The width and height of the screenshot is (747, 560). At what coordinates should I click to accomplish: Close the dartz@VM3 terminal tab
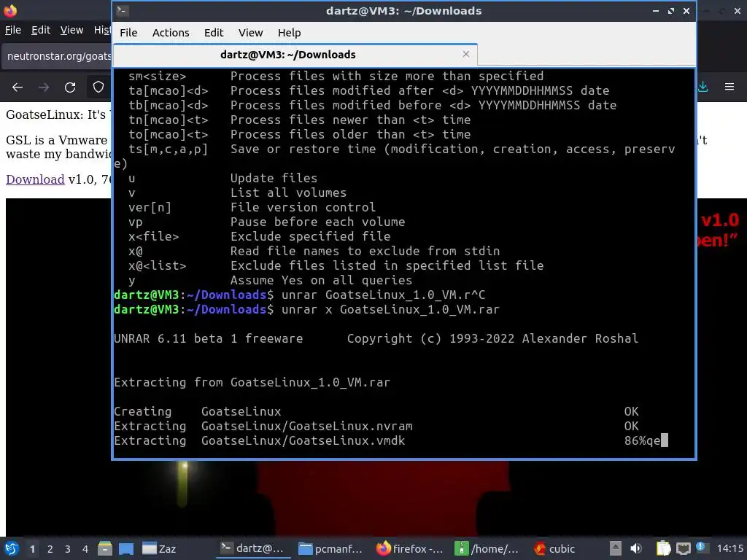point(466,54)
